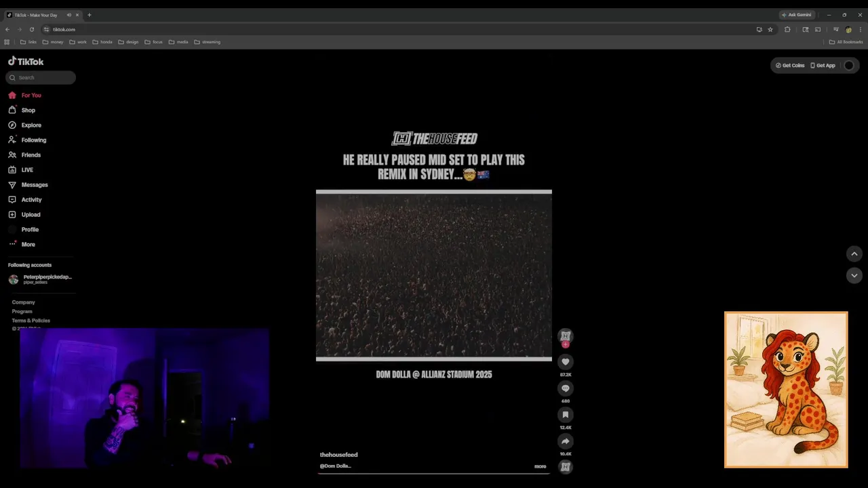Viewport: 868px width, 488px height.
Task: Go to next video arrow
Action: click(854, 275)
